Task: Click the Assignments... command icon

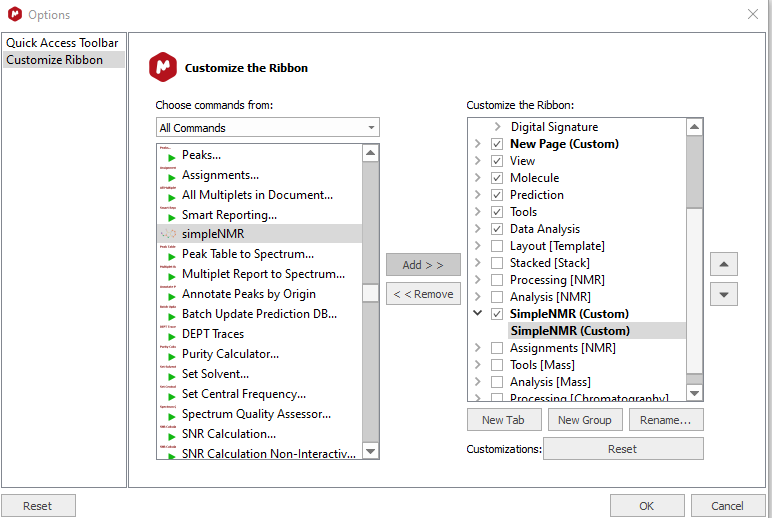Action: (168, 175)
